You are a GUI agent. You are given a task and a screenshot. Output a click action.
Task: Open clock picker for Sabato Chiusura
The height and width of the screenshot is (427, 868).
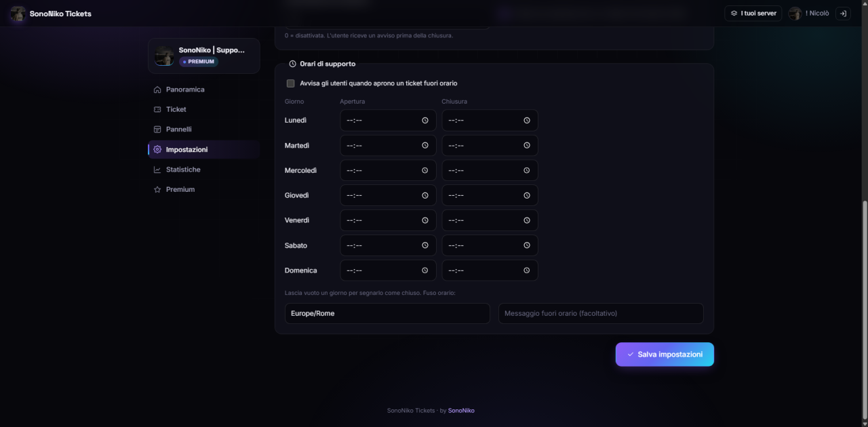(x=527, y=245)
